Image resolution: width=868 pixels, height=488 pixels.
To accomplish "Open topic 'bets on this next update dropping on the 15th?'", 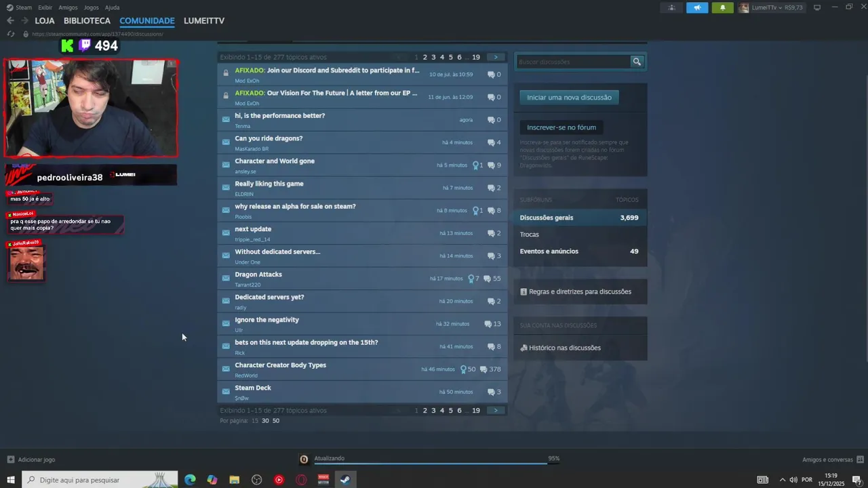I will pyautogui.click(x=306, y=343).
